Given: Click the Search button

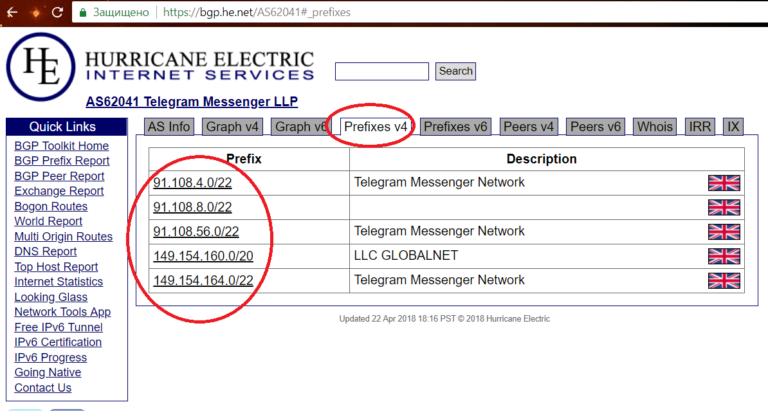Looking at the screenshot, I should 456,71.
